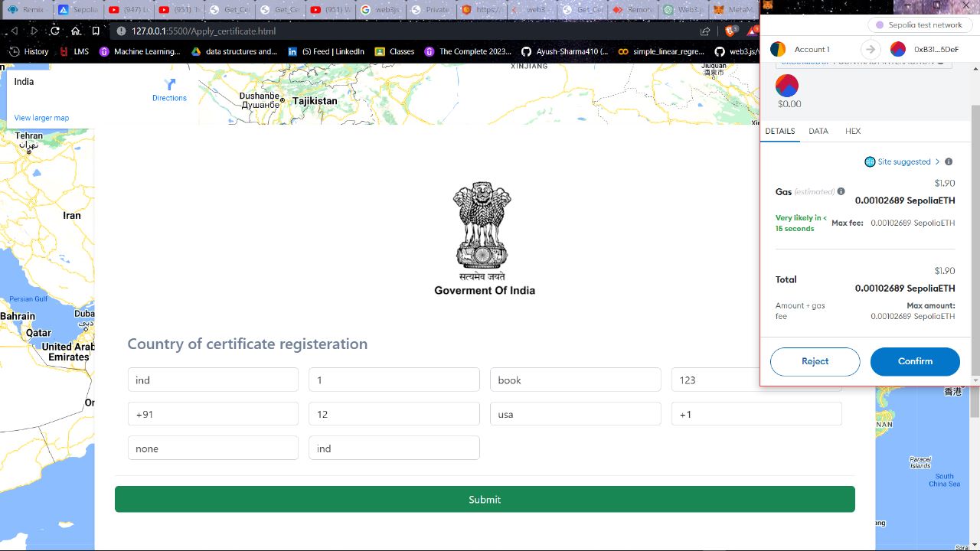Reject the MetaMask transaction
980x551 pixels.
[x=815, y=361]
